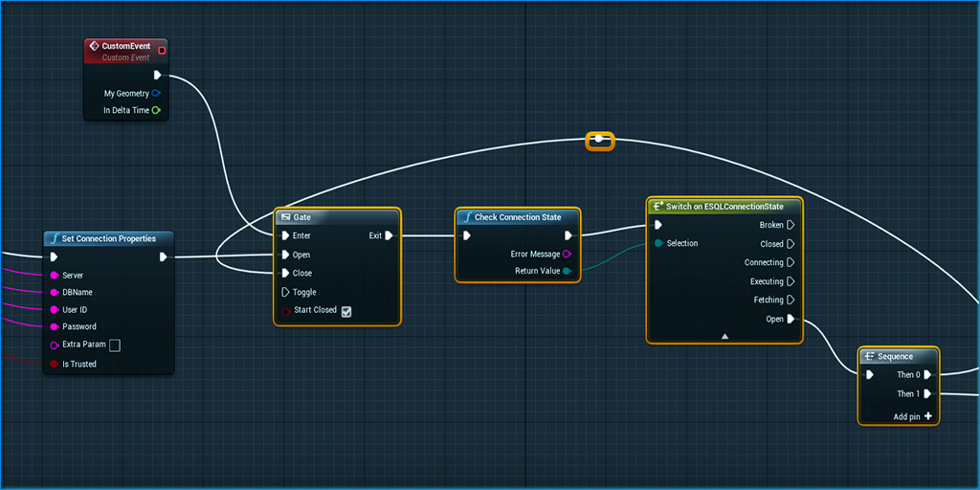Click the Switch node's Open output pin
The height and width of the screenshot is (490, 980).
(791, 319)
